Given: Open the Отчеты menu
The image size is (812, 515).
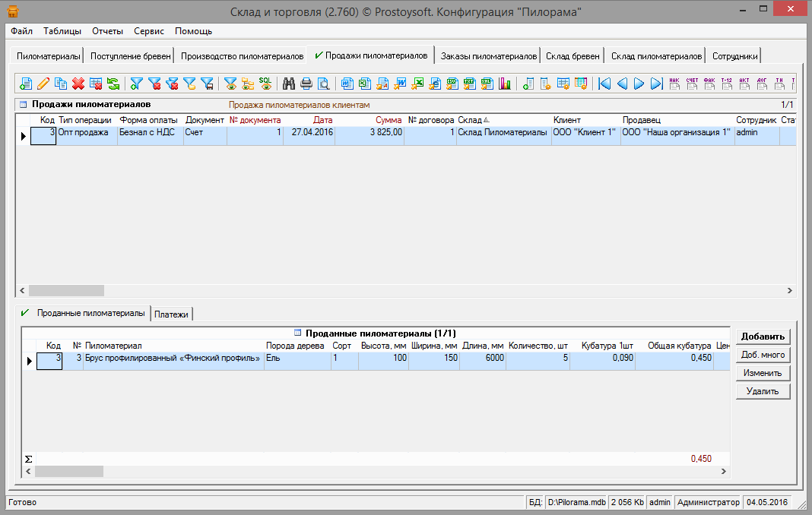Looking at the screenshot, I should (x=107, y=31).
